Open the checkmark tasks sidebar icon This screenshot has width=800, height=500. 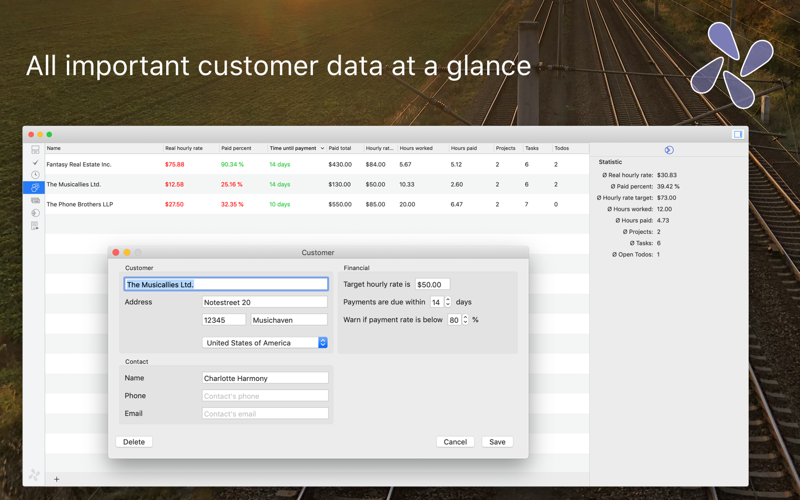[x=35, y=162]
